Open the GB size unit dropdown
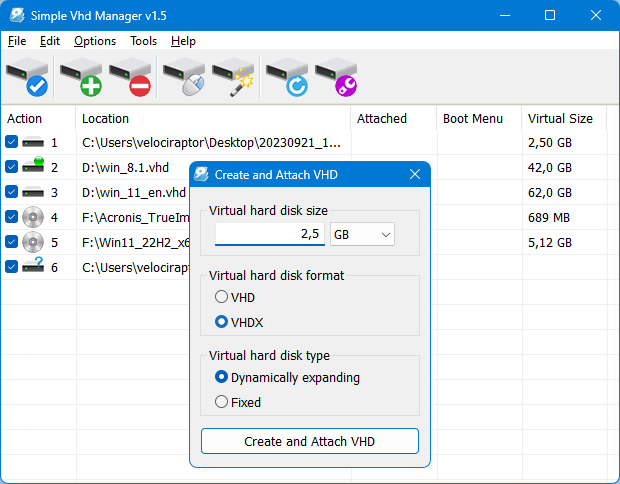This screenshot has width=620, height=484. (362, 234)
